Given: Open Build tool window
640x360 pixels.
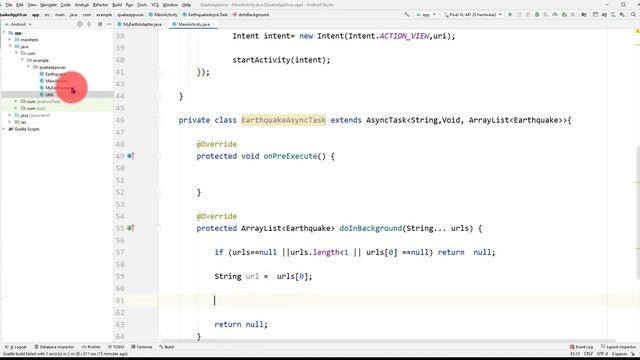Looking at the screenshot, I should (167, 347).
